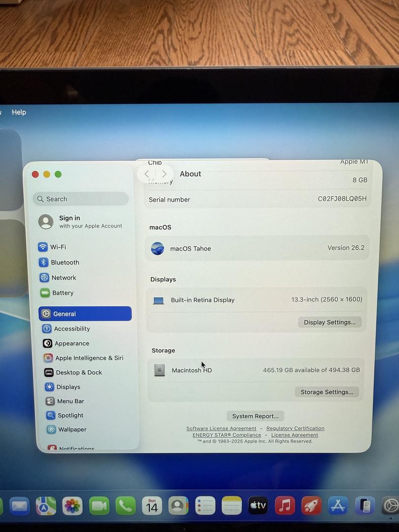Click the Apple TV icon in the Dock
The height and width of the screenshot is (532, 399).
(x=258, y=505)
